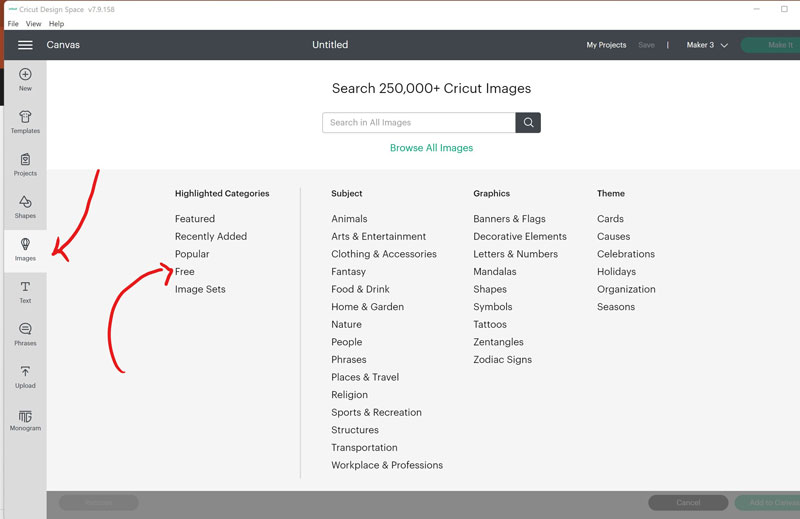Open the Seasons theme

coord(616,307)
